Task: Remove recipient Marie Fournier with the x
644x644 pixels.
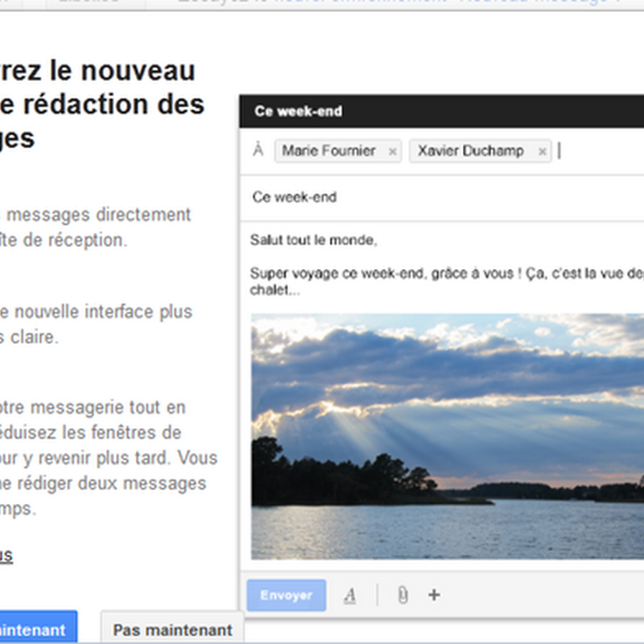Action: click(392, 151)
